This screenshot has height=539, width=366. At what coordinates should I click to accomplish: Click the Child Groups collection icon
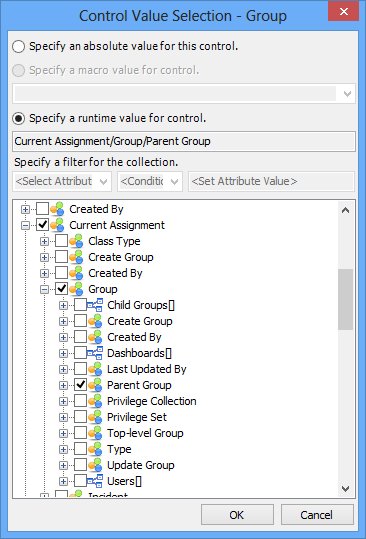(95, 305)
